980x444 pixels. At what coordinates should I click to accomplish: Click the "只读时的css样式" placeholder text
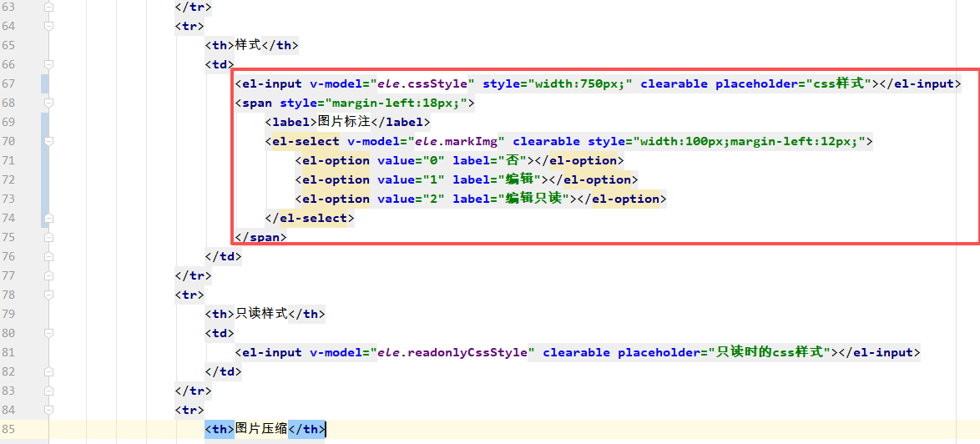(x=770, y=352)
